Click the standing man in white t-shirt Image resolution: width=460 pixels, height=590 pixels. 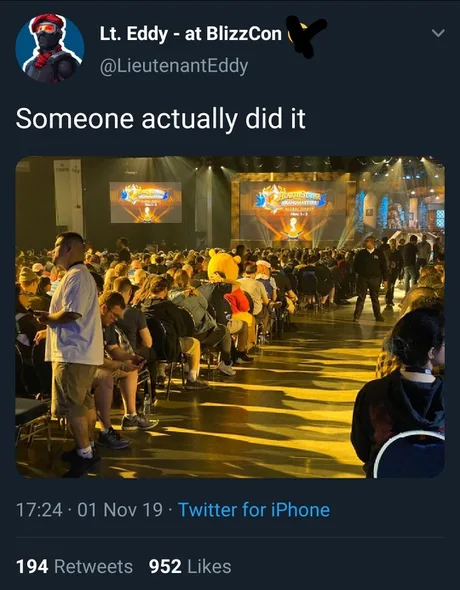pyautogui.click(x=73, y=352)
